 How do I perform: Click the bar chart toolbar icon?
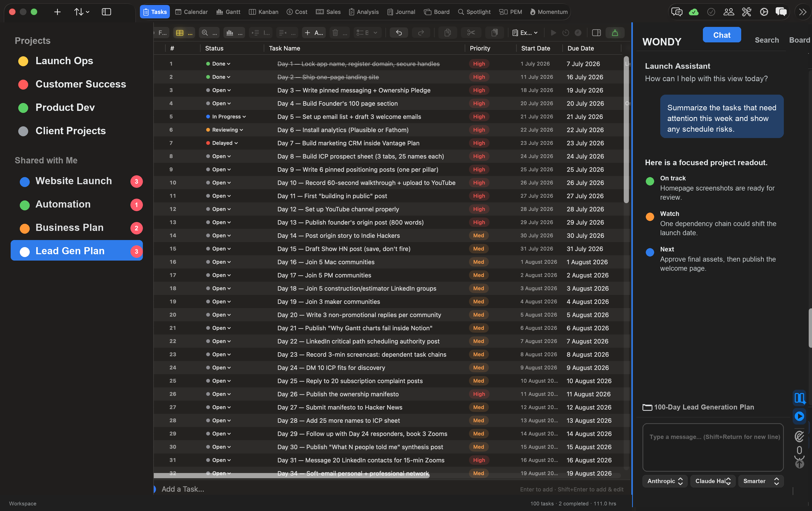pyautogui.click(x=234, y=33)
